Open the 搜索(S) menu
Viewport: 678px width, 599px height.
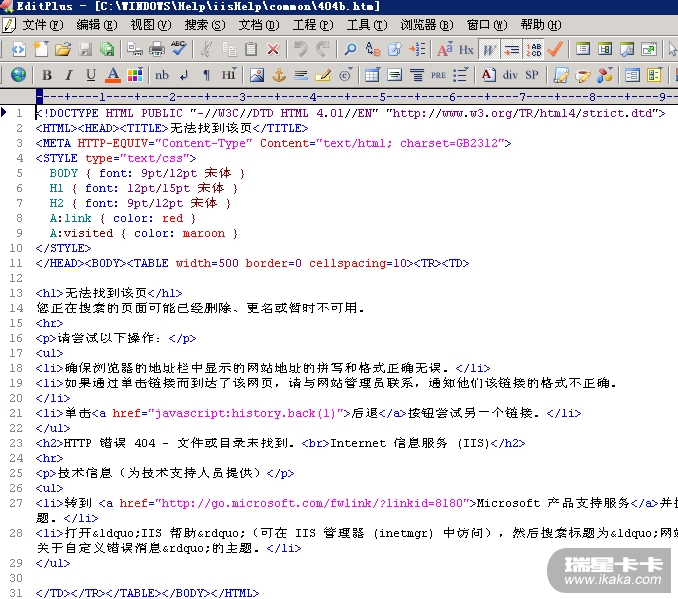point(204,24)
